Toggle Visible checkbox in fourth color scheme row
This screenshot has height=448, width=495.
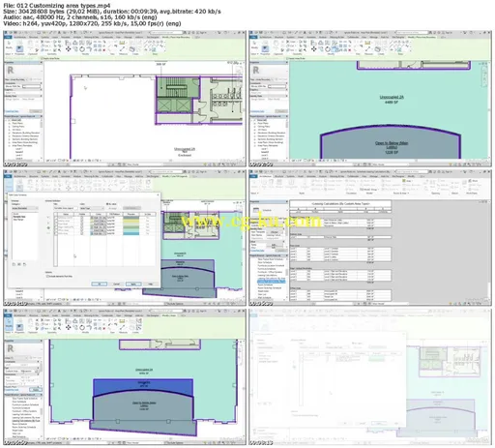coord(82,227)
